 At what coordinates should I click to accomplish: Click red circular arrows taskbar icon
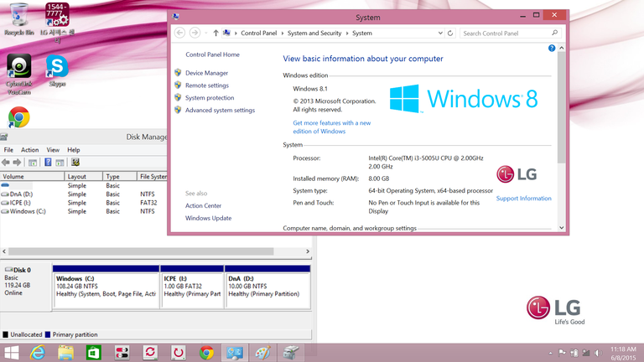[x=150, y=353]
